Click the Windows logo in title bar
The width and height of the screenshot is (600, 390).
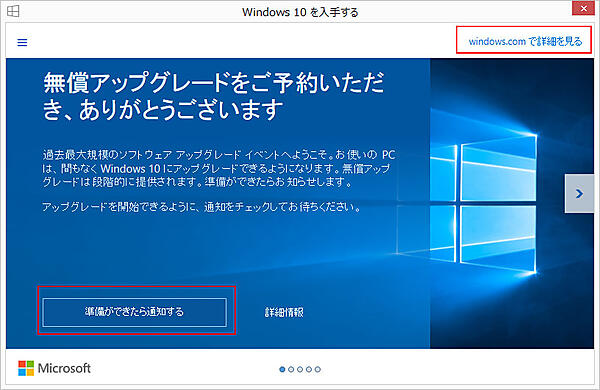pos(13,11)
